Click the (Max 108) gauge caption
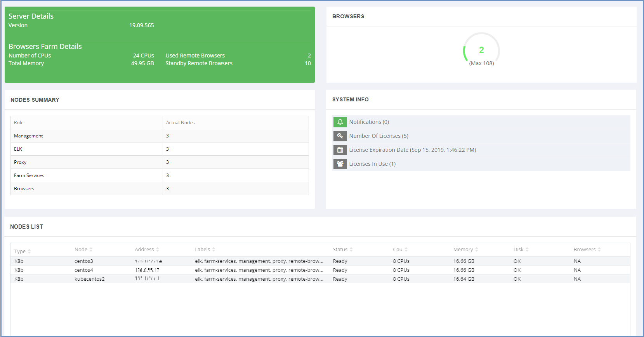Viewport: 644px width, 337px height. pyautogui.click(x=481, y=63)
